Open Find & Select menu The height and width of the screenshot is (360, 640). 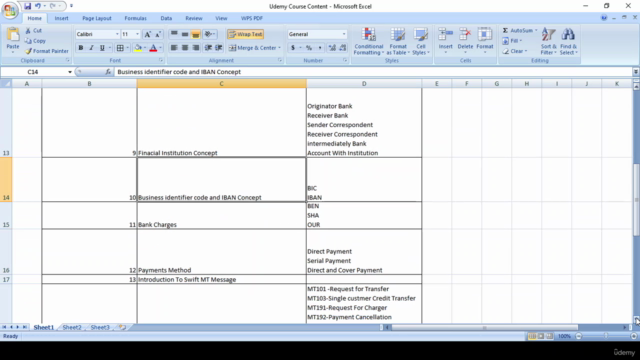click(568, 41)
